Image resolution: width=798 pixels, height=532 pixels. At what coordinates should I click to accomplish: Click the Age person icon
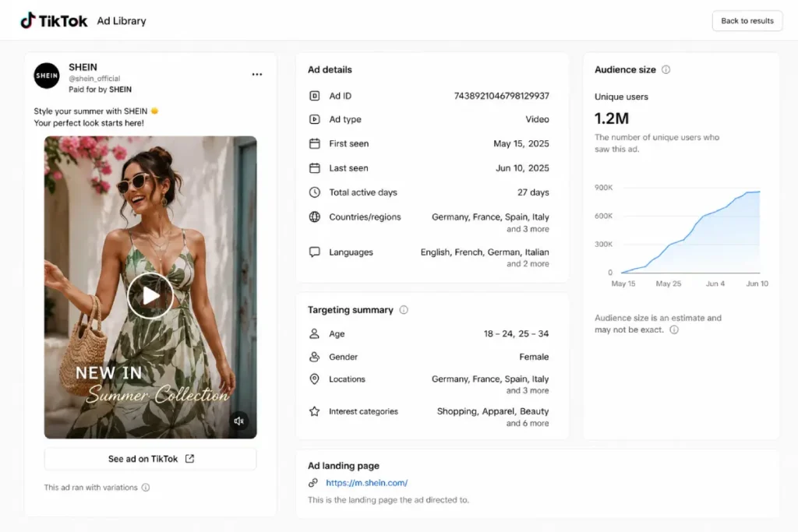[315, 333]
